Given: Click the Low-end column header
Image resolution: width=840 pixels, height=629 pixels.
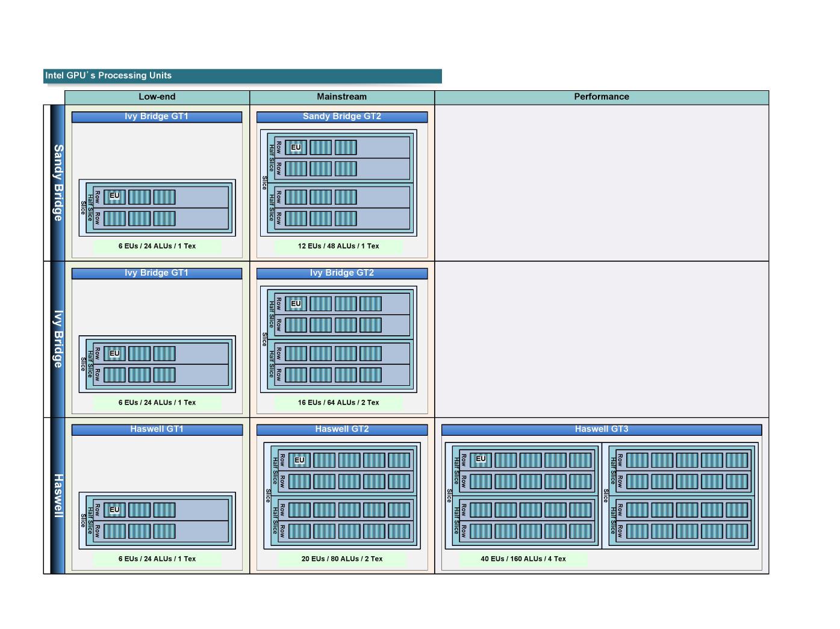Looking at the screenshot, I should coord(157,97).
